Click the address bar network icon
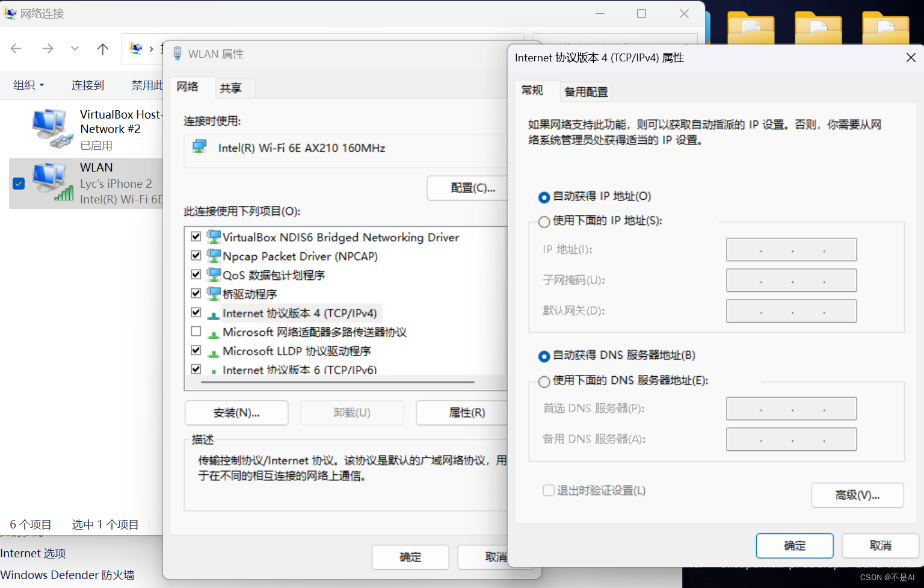Screen dimensions: 924x588 pyautogui.click(x=136, y=48)
